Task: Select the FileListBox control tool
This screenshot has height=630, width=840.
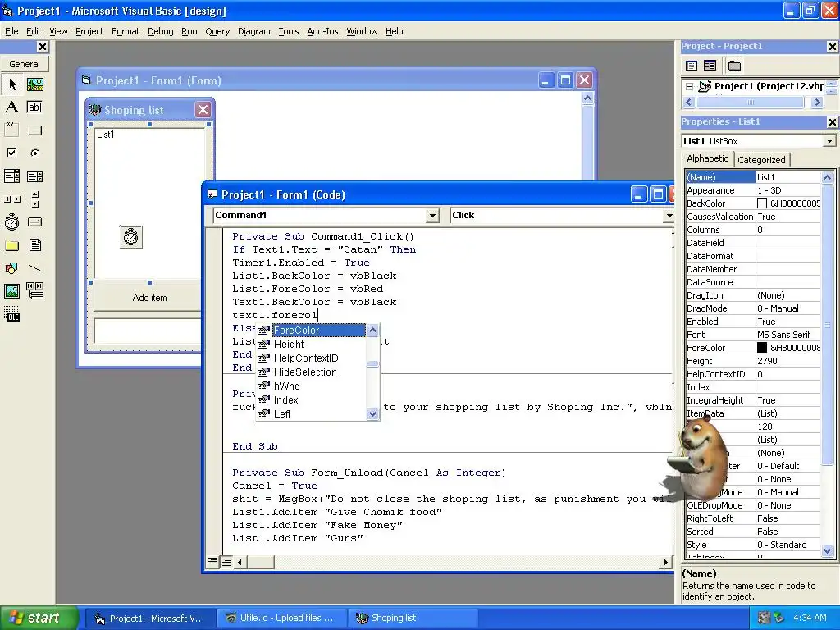Action: 34,244
